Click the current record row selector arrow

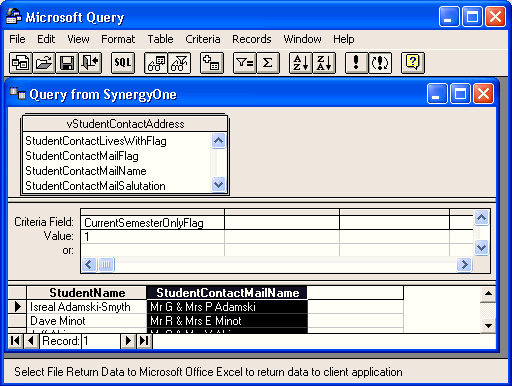17,307
